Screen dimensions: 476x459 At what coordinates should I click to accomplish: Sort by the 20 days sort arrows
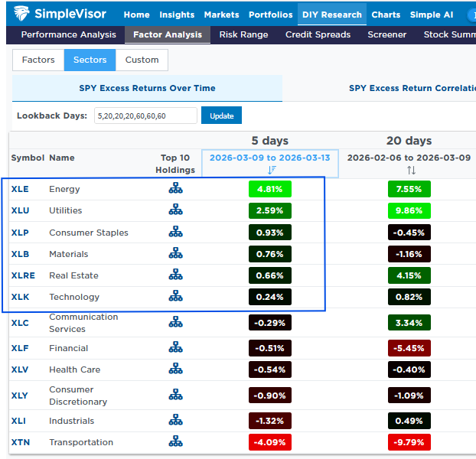point(411,171)
